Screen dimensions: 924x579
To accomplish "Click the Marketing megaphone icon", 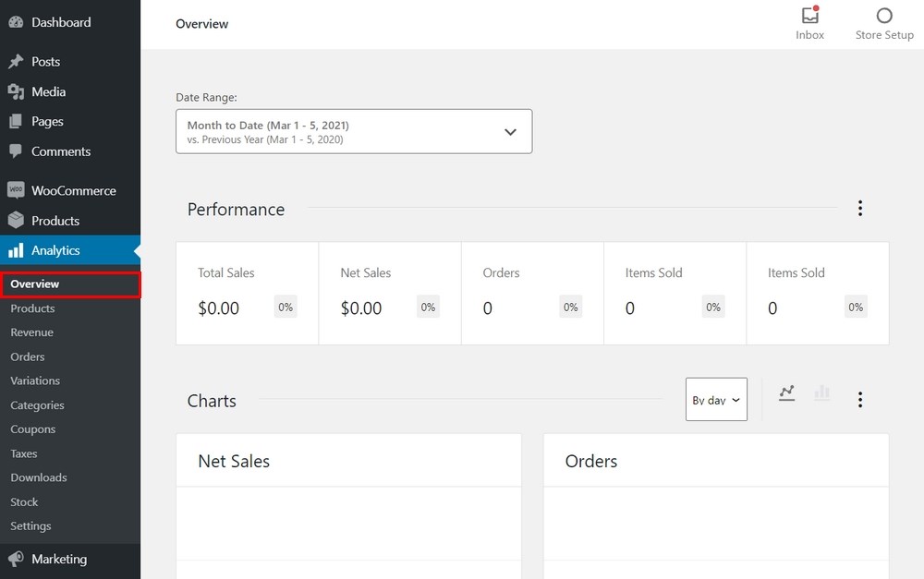I will click(16, 559).
